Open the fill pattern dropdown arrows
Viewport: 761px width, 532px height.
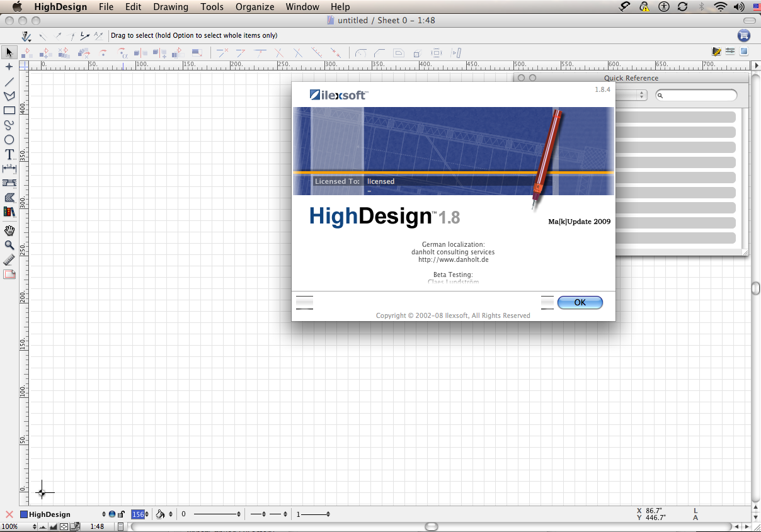(171, 514)
